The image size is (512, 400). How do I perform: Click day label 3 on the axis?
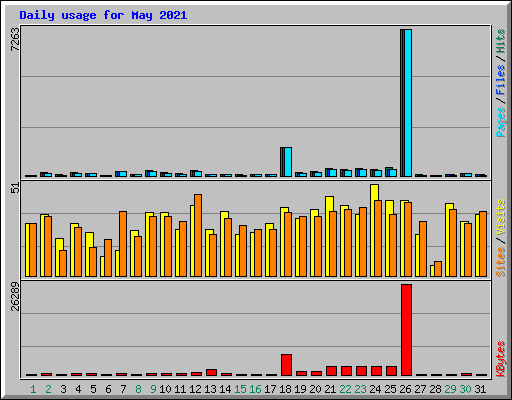coord(63,389)
